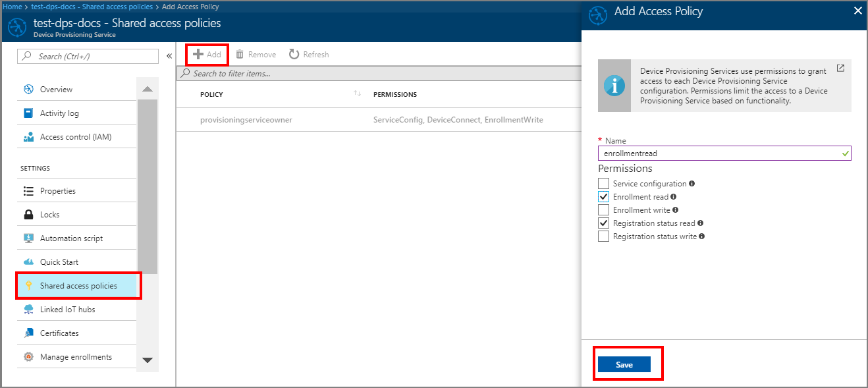Click the sidebar scroll down arrow
Screen dimensions: 868x388
pos(148,360)
